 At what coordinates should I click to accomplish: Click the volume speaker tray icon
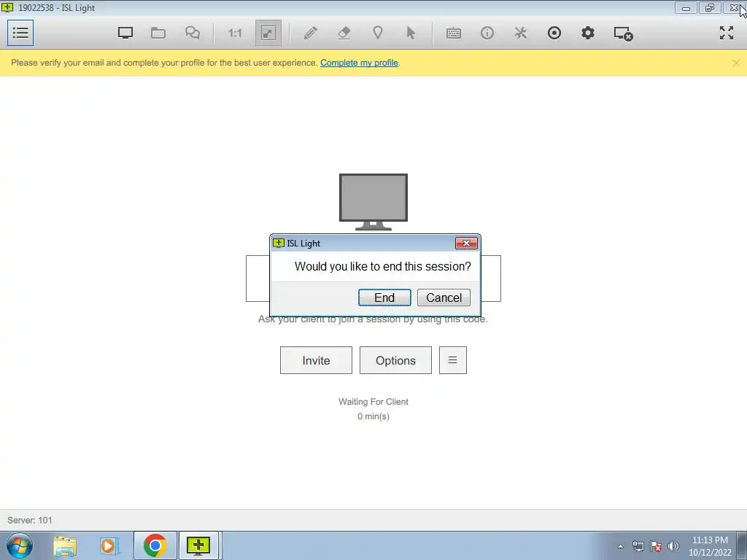(673, 546)
